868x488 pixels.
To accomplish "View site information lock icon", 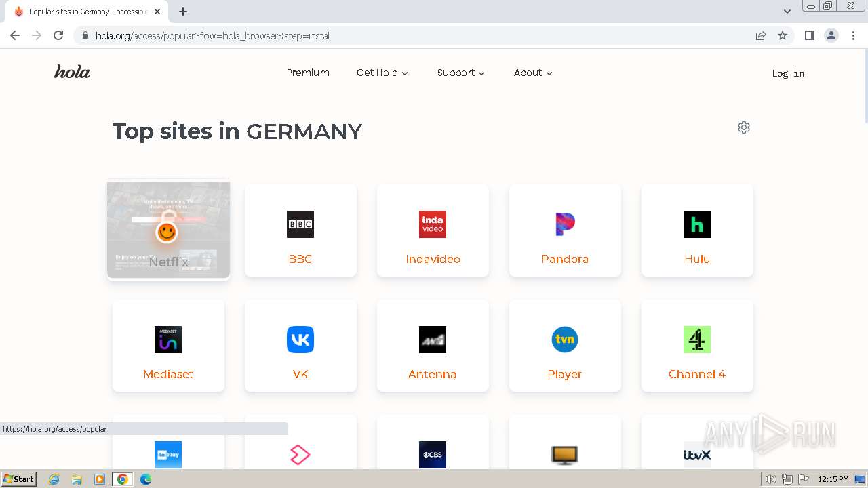I will tap(85, 35).
